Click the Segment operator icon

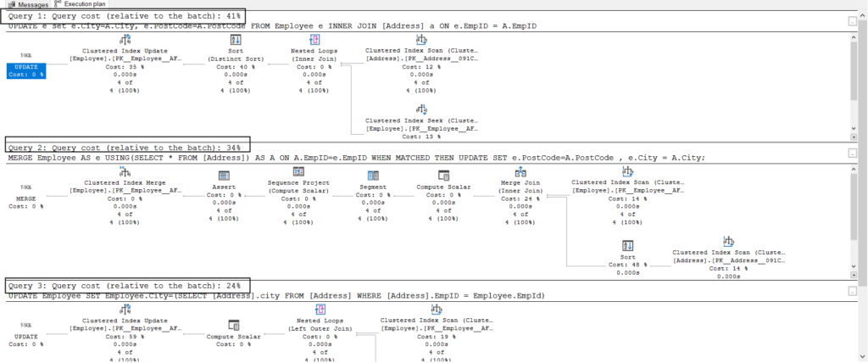(374, 175)
